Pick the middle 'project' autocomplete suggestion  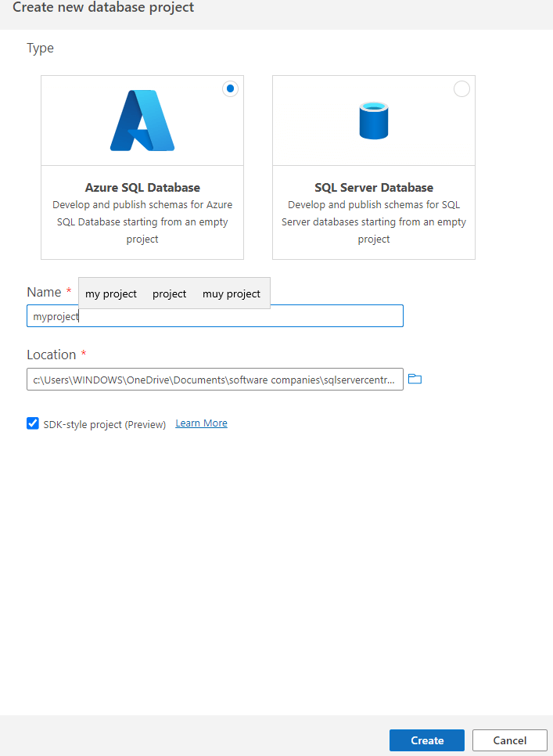(169, 293)
